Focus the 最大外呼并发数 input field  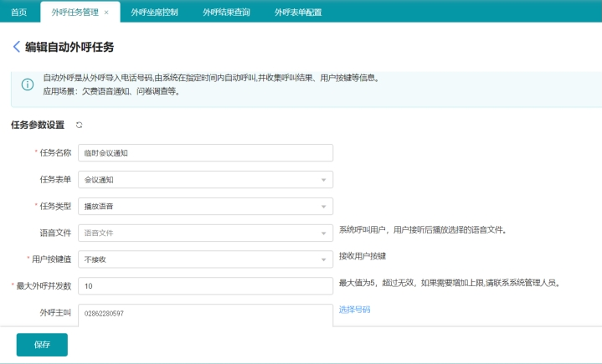point(204,286)
